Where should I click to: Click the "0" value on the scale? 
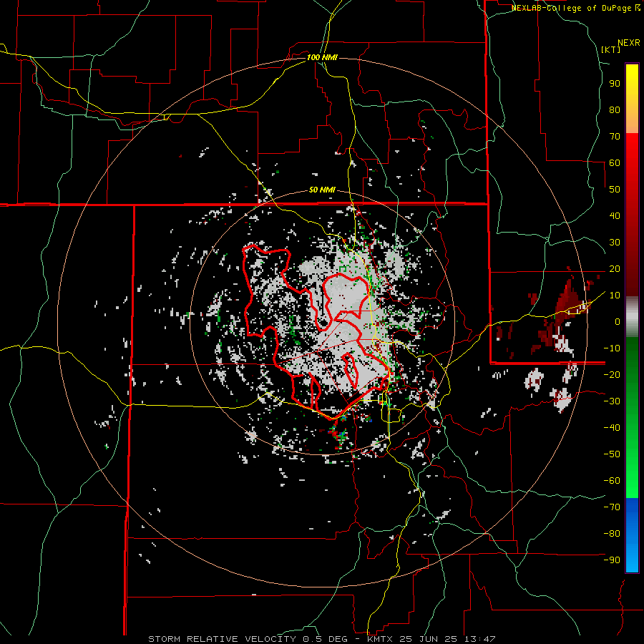coord(618,321)
